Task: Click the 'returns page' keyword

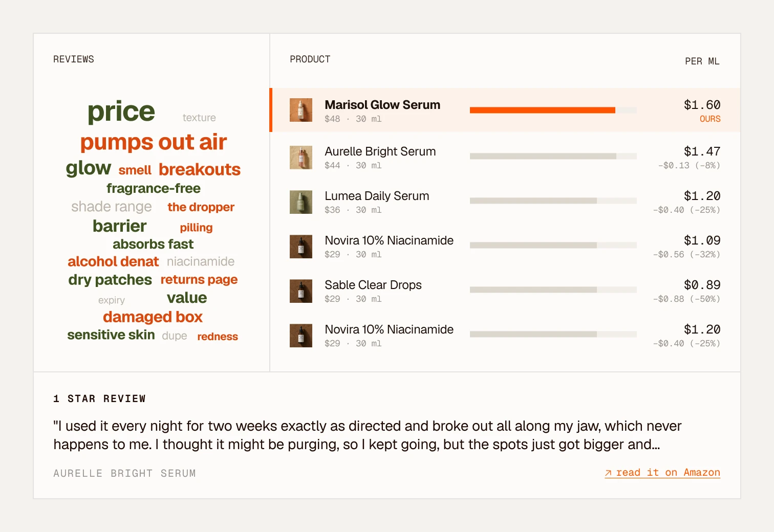Action: pos(199,280)
